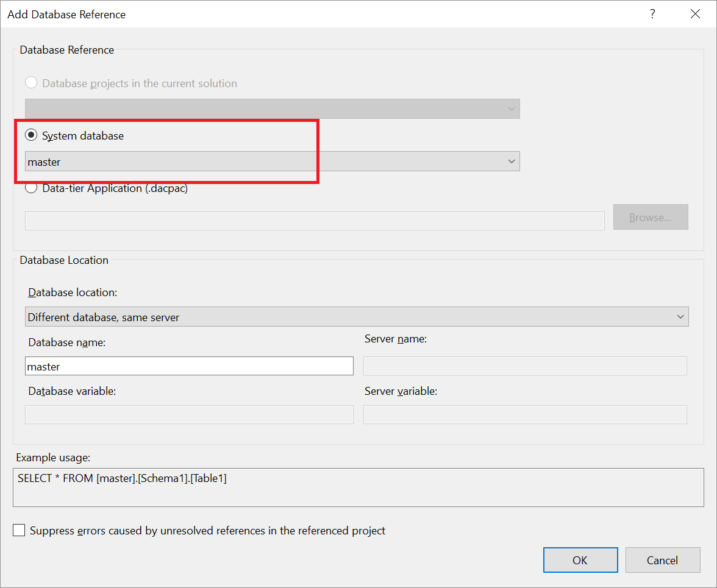This screenshot has height=588, width=717.
Task: Click Cancel to dismiss the dialog
Action: (663, 560)
